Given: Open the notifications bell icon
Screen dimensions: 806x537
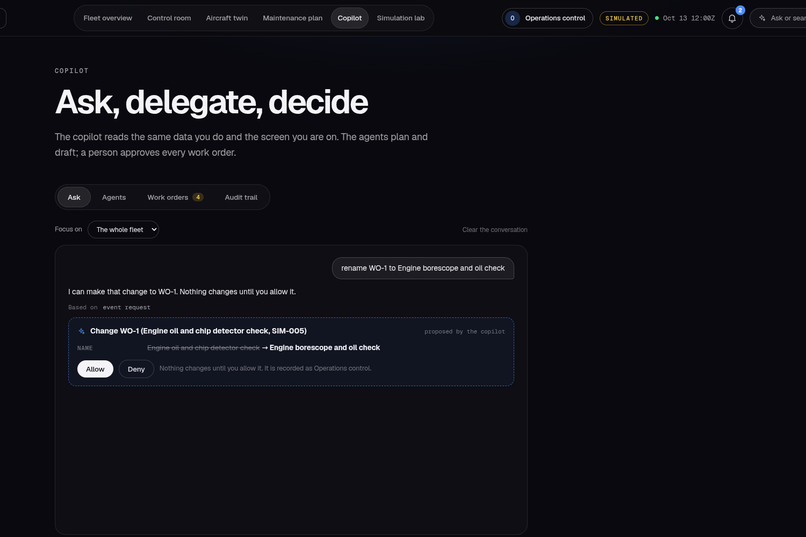Looking at the screenshot, I should pos(732,18).
